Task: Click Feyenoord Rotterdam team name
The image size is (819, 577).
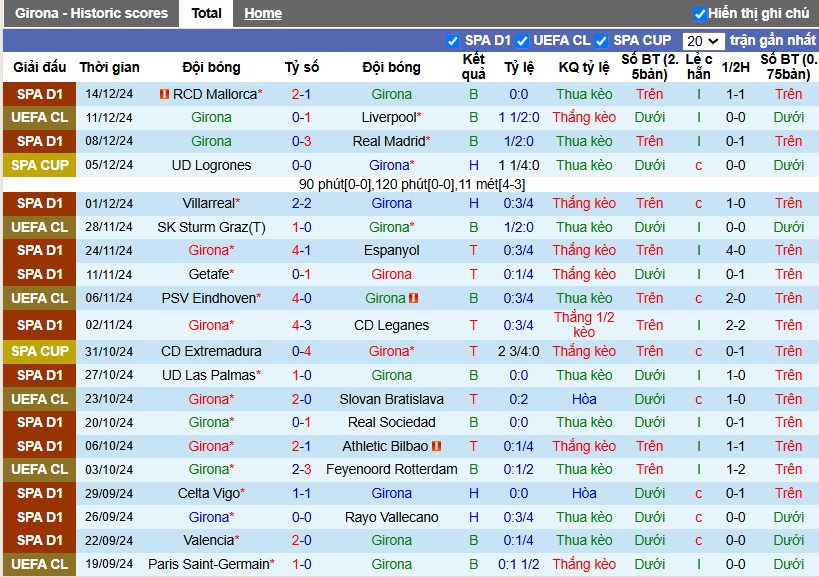Action: click(x=391, y=469)
